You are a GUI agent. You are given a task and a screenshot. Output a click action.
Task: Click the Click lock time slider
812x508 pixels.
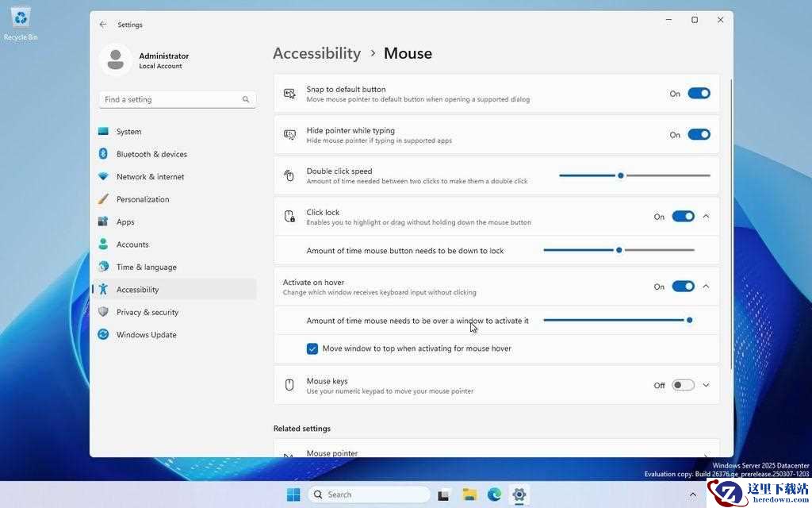(x=619, y=250)
